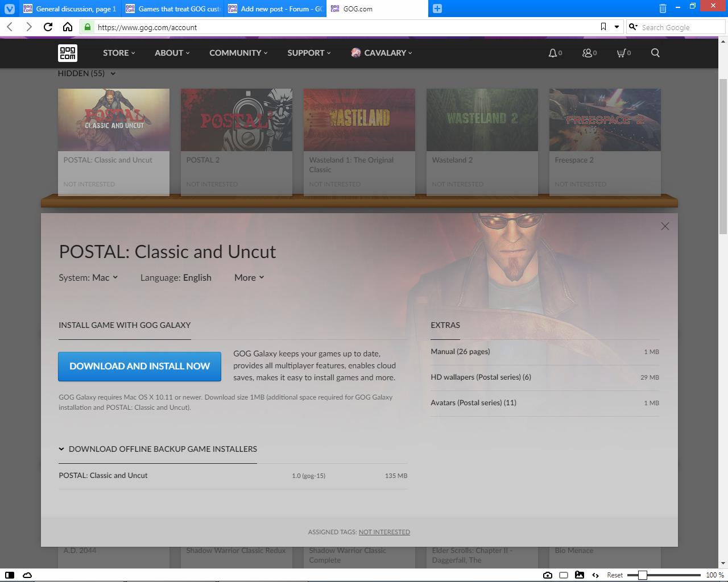
Task: Open the address bar dropdown arrow
Action: pyautogui.click(x=617, y=27)
